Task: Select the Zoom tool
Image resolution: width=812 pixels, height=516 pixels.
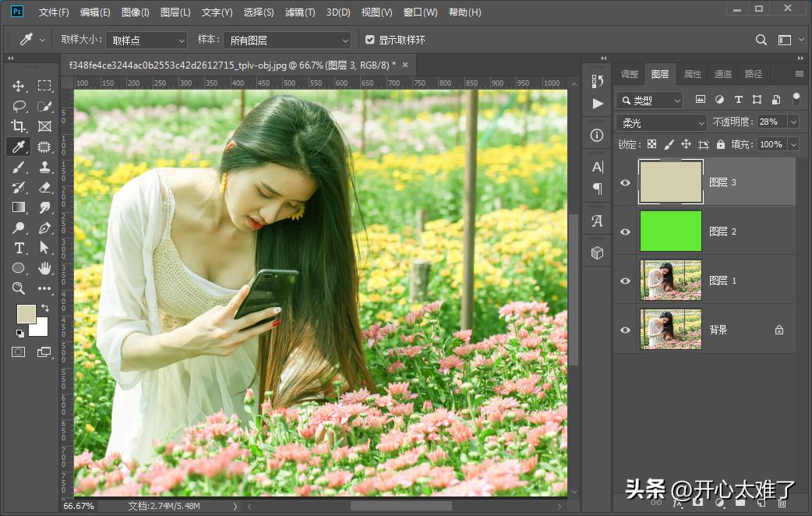Action: [19, 288]
